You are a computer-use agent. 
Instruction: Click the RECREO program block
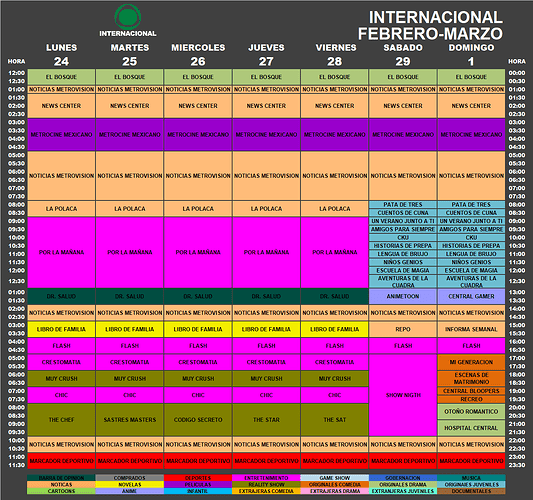(471, 399)
